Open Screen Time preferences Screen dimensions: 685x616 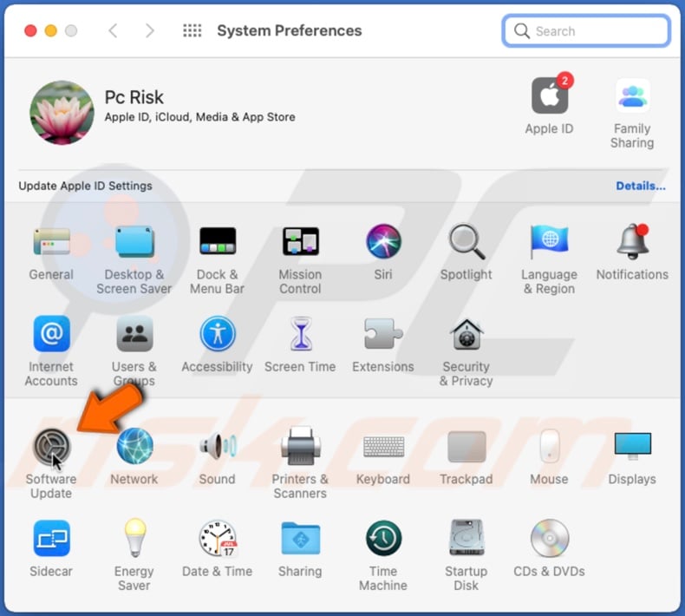(301, 333)
